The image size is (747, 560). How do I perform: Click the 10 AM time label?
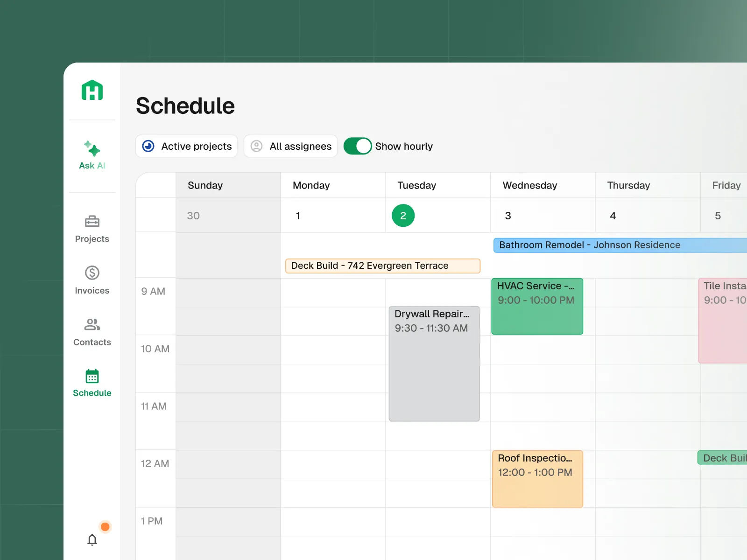click(155, 349)
